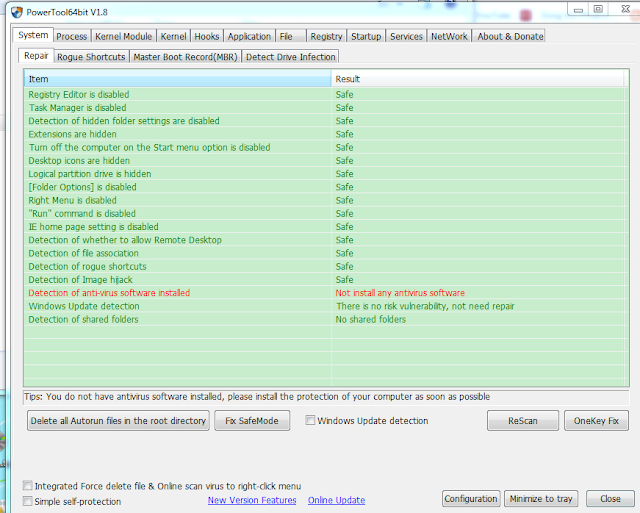Image resolution: width=640 pixels, height=513 pixels.
Task: Select 'Detection of file association' row
Action: [x=324, y=253]
